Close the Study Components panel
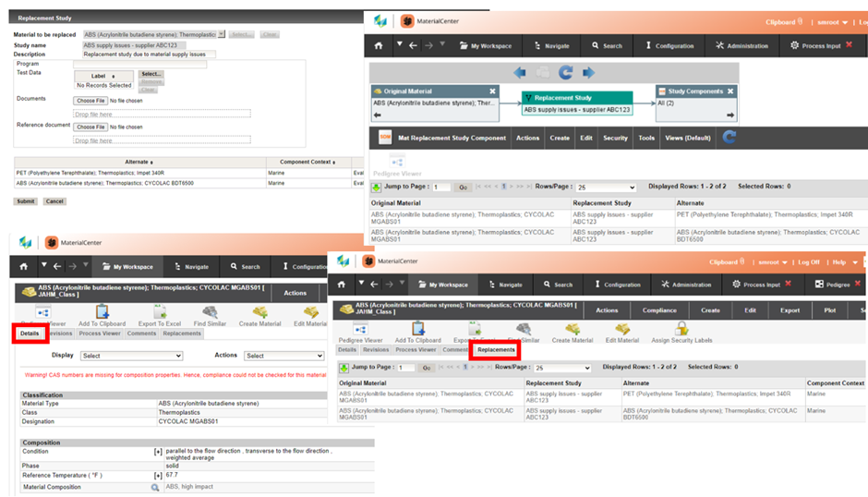The width and height of the screenshot is (868, 497). 730,91
